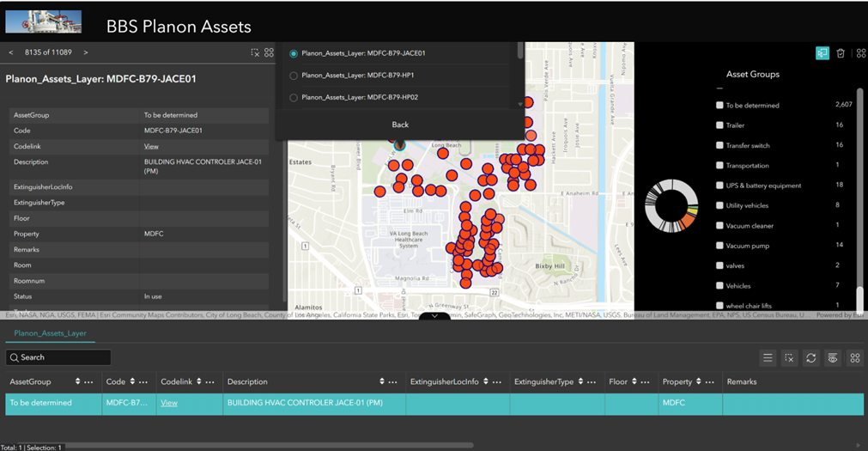The height and width of the screenshot is (451, 868).
Task: Go to next feature with right arrow
Action: pyautogui.click(x=85, y=52)
